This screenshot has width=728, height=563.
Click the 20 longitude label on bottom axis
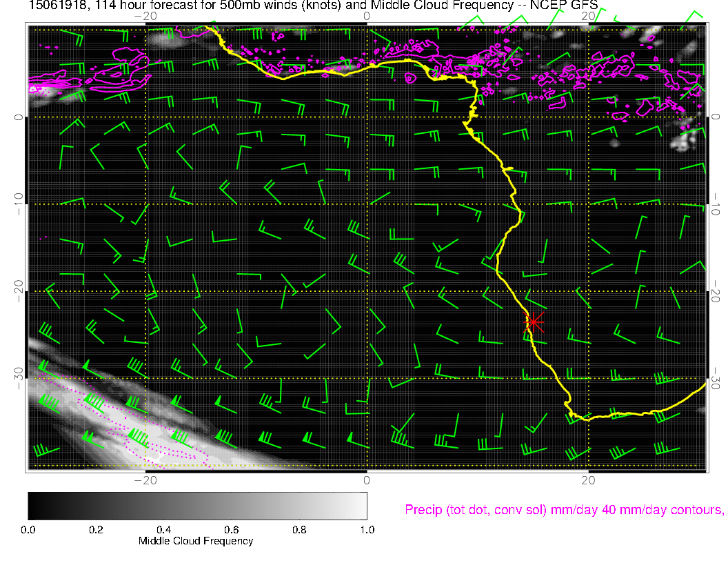point(588,480)
